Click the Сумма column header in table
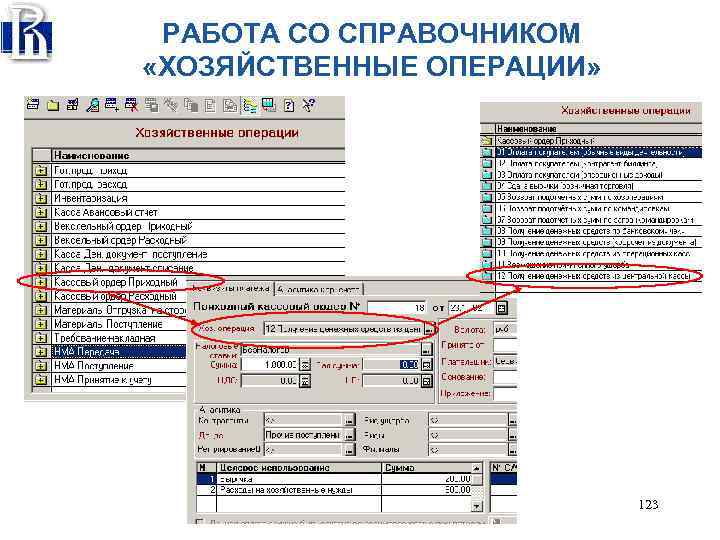 tap(427, 467)
